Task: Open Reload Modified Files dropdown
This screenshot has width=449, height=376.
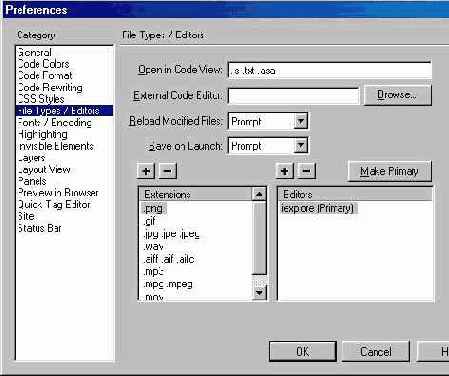Action: (x=300, y=121)
